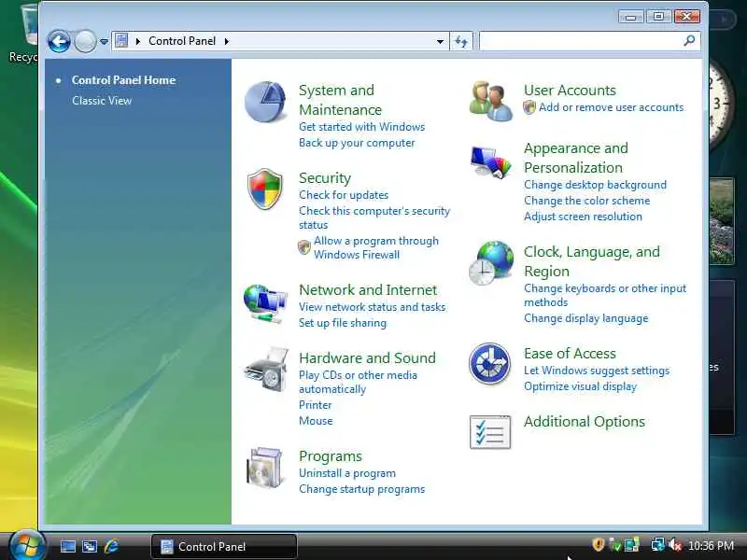Click the muted volume tray icon
The width and height of the screenshot is (747, 560).
tap(674, 545)
